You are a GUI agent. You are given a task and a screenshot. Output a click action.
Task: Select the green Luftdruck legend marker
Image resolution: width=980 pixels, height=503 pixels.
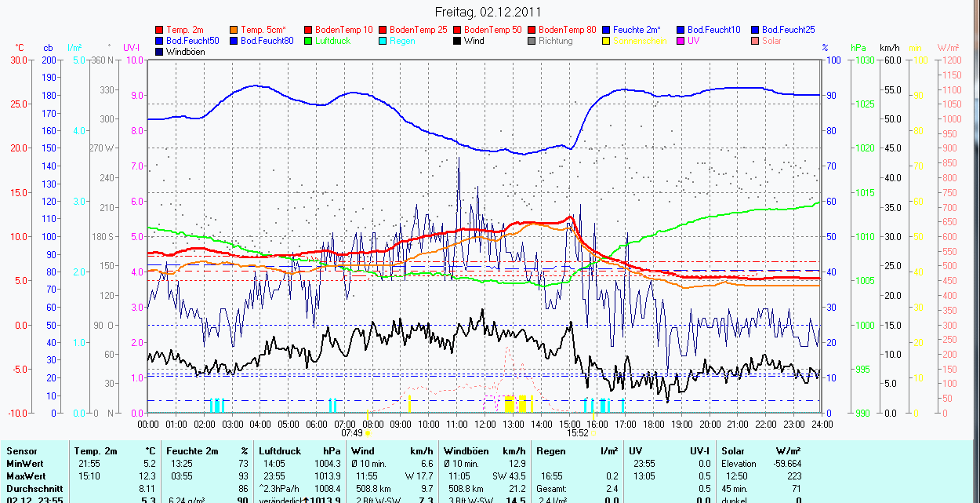click(309, 41)
